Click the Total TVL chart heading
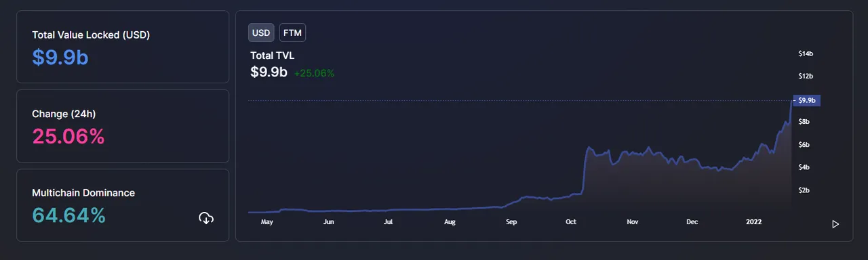 pyautogui.click(x=273, y=56)
